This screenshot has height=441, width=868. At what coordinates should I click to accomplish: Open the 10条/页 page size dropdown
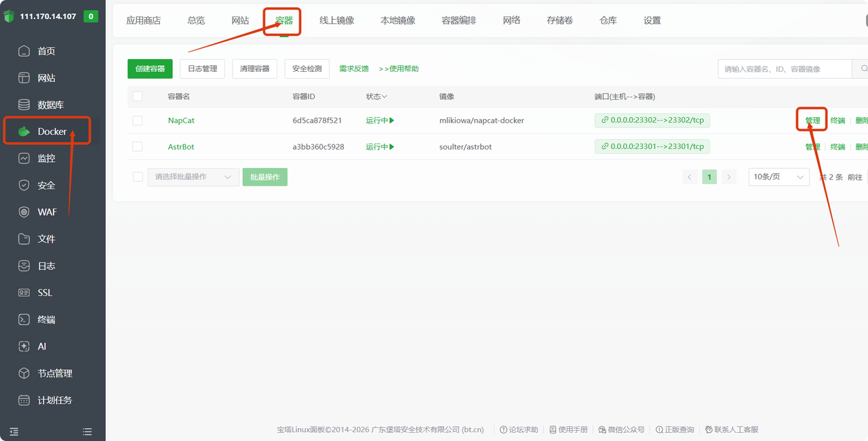pos(778,177)
